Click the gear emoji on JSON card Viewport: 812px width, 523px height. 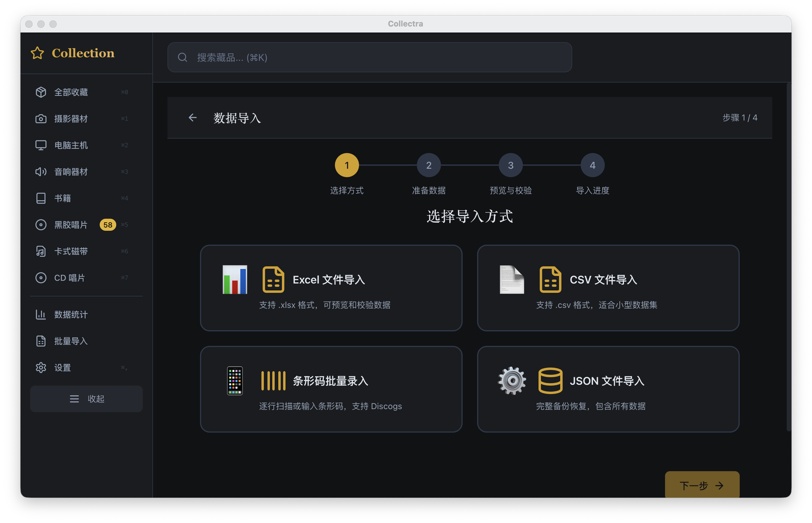512,381
